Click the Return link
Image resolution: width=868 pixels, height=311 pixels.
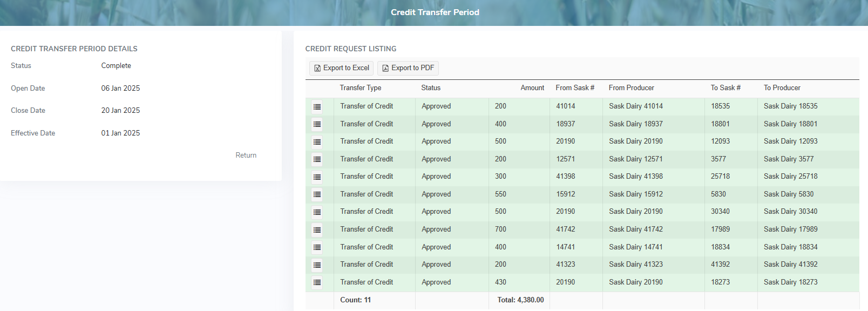[x=246, y=155]
